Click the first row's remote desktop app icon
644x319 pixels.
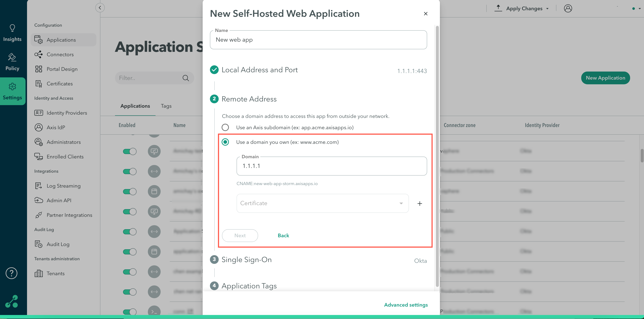154,151
